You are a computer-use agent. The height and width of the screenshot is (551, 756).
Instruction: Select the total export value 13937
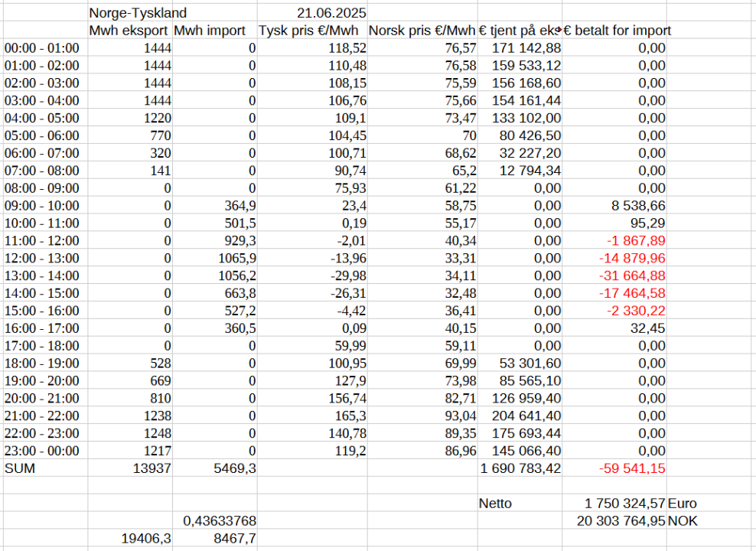[153, 468]
